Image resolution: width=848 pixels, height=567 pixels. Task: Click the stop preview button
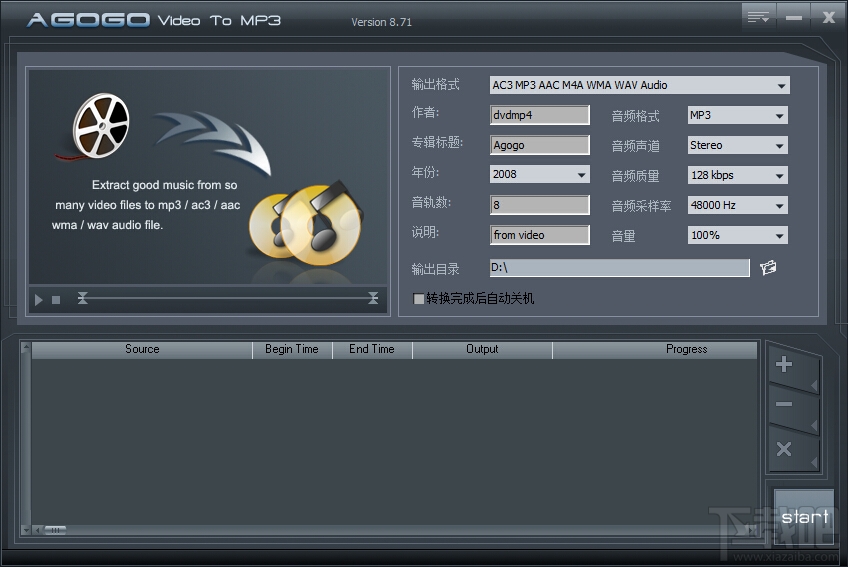pos(56,300)
